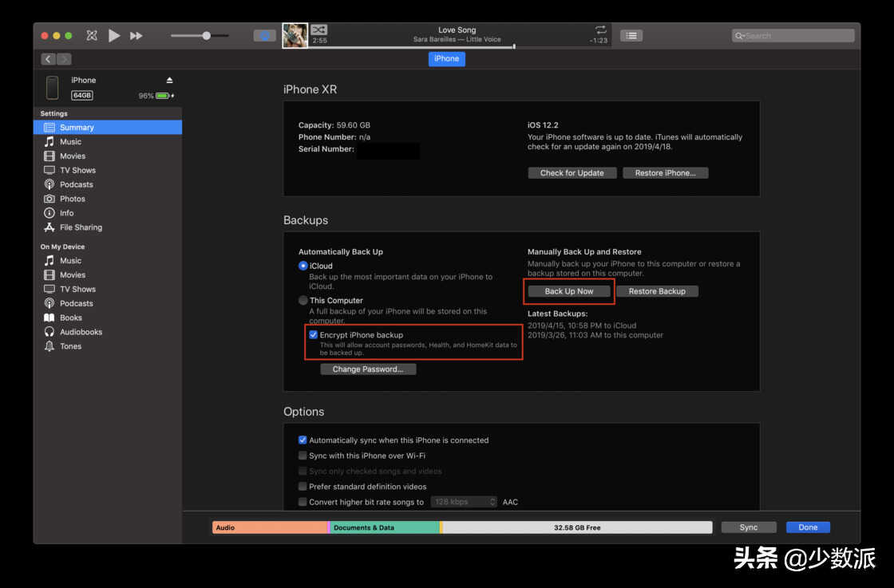Adjust the volume slider in the toolbar
The image size is (894, 588).
click(207, 35)
